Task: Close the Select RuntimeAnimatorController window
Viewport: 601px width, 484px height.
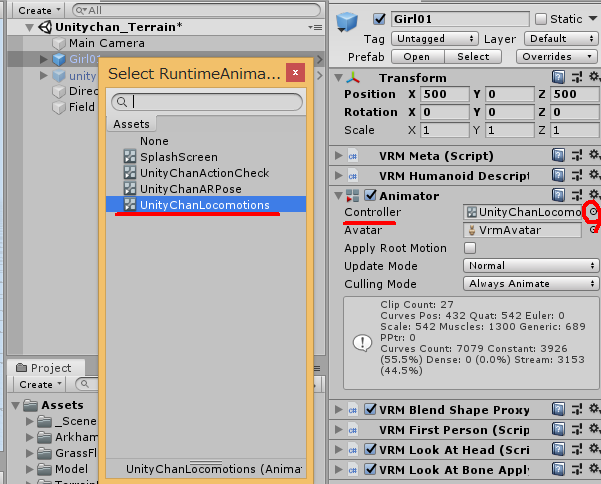Action: pos(296,72)
